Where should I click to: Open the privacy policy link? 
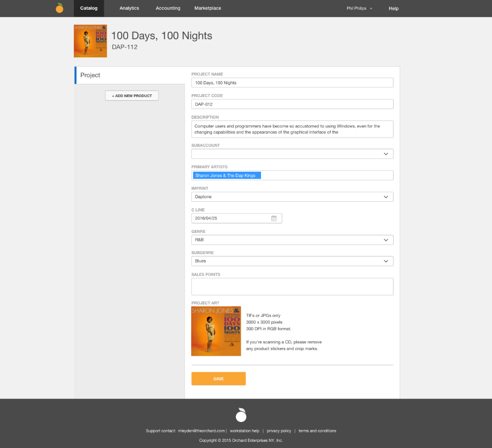[x=279, y=431]
